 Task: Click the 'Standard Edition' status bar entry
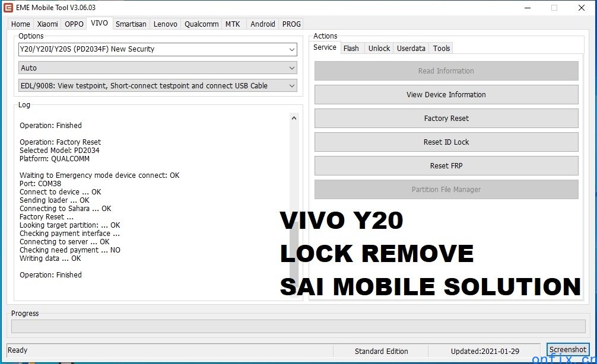coord(381,352)
